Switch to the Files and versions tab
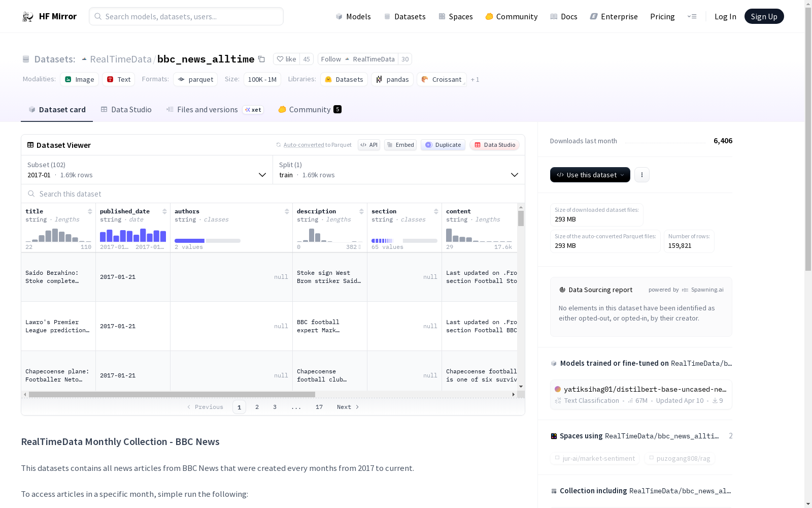The width and height of the screenshot is (812, 508). (x=215, y=110)
